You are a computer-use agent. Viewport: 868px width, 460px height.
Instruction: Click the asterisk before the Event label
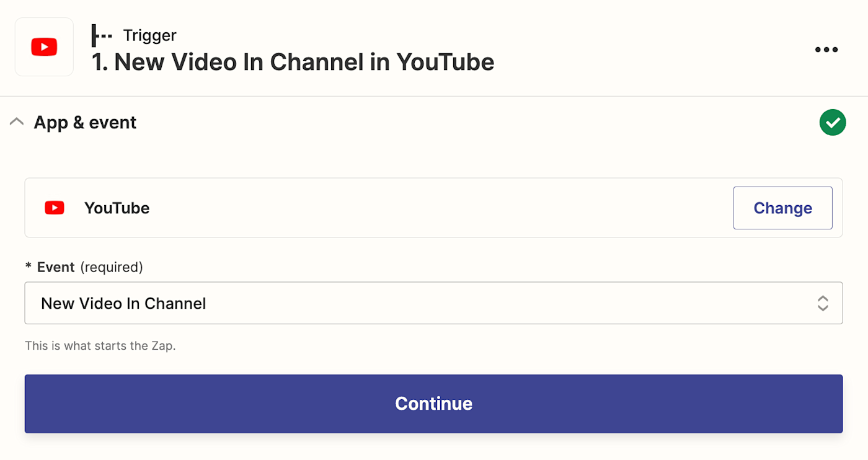[28, 267]
